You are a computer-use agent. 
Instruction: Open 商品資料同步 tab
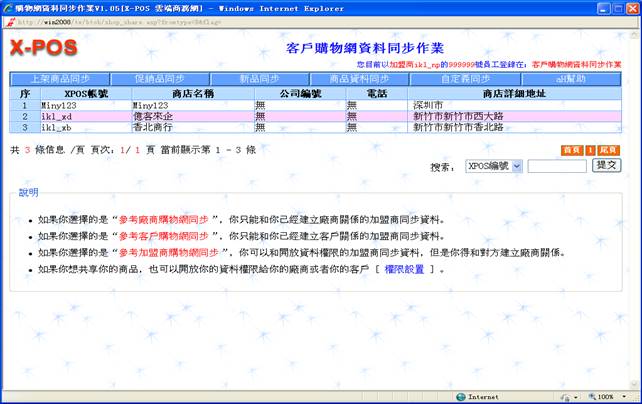pos(360,78)
